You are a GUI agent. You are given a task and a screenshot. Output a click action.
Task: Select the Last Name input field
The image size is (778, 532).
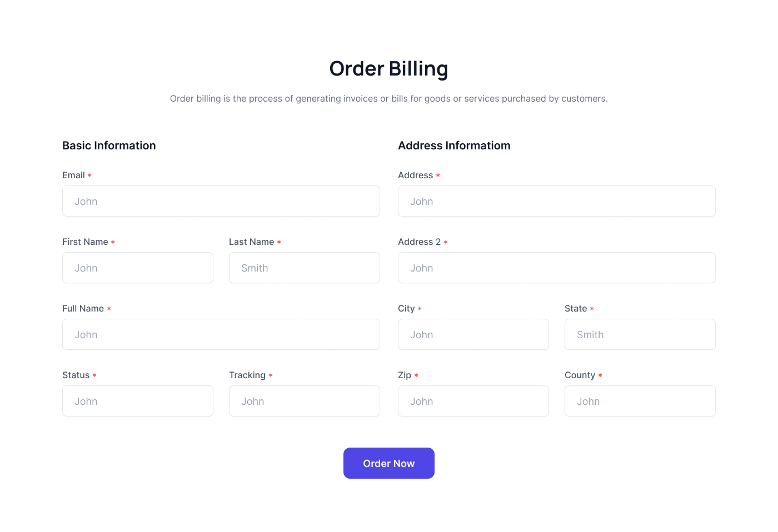[x=304, y=268]
